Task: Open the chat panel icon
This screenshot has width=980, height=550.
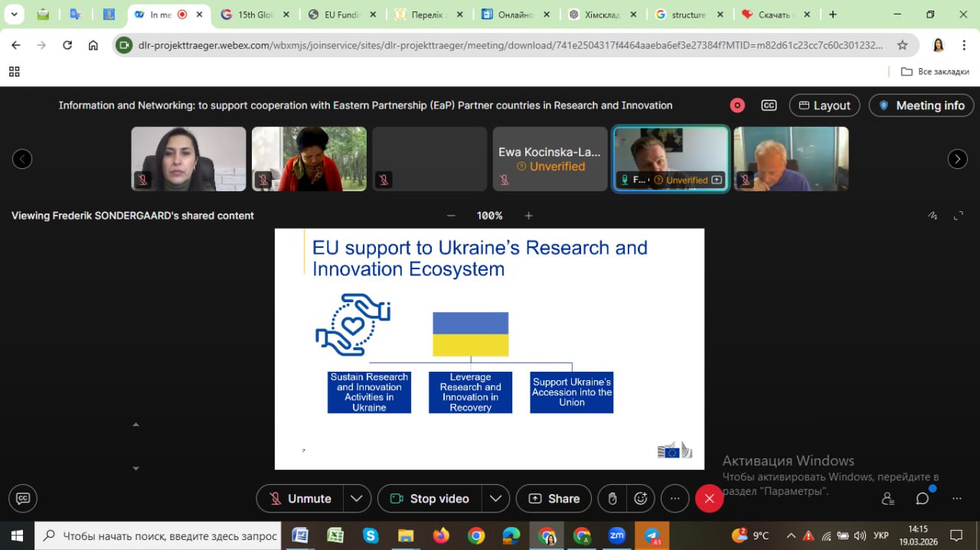Action: (923, 499)
